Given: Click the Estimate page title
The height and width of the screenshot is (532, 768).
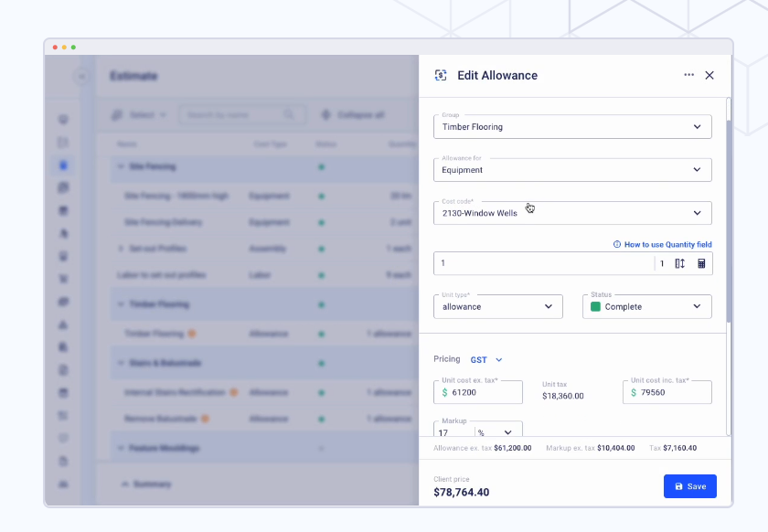Looking at the screenshot, I should (133, 76).
